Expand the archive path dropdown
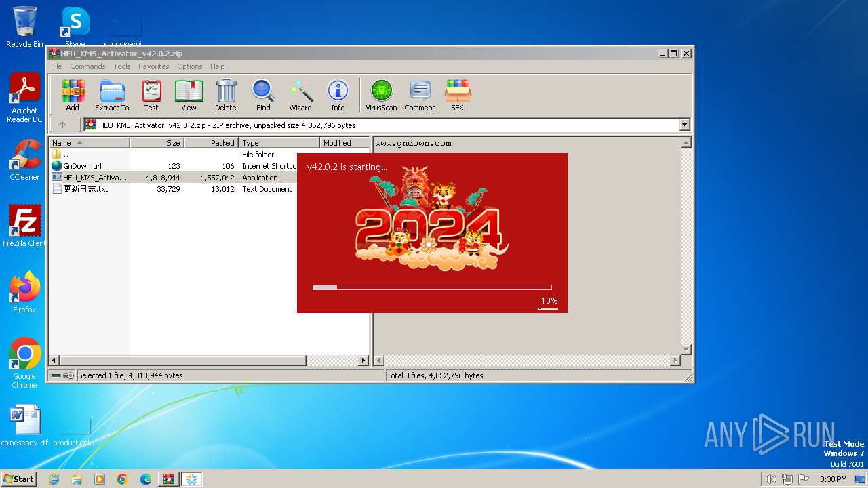Viewport: 868px width, 488px height. pos(684,125)
